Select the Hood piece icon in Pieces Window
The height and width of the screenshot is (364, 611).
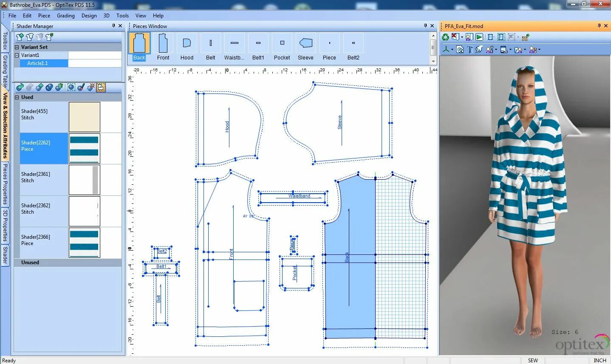pyautogui.click(x=187, y=44)
